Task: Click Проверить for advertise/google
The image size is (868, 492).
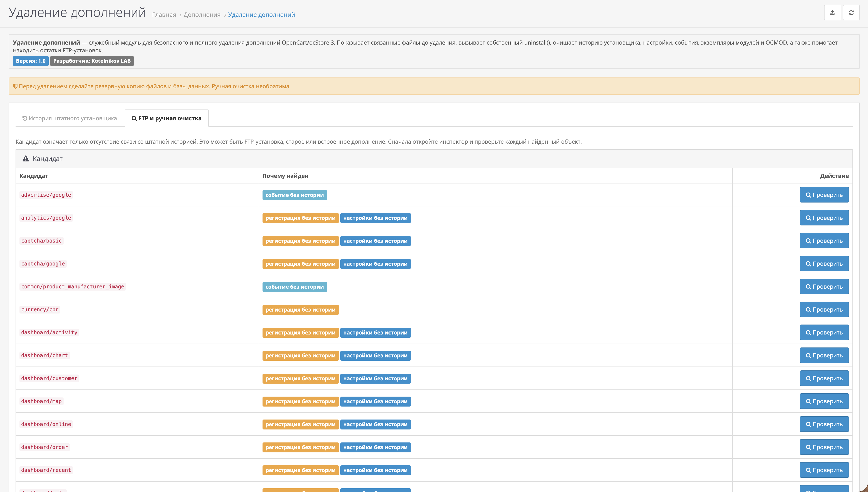Action: coord(824,195)
